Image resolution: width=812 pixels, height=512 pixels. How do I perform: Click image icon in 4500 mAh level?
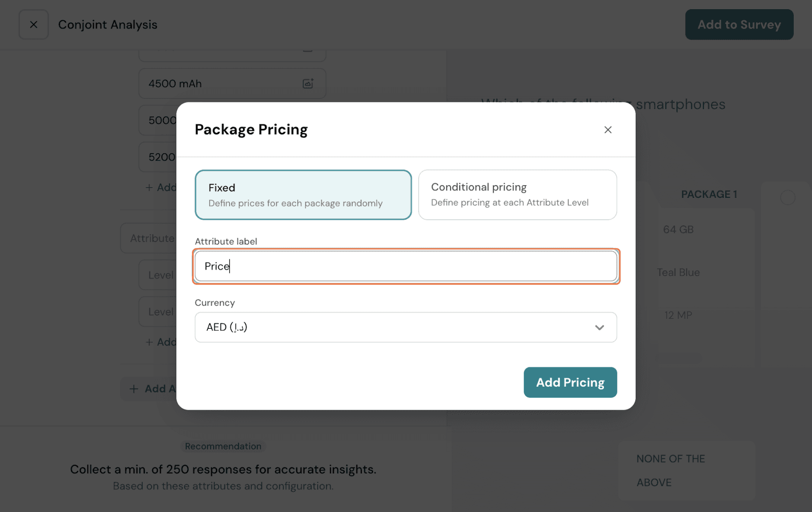[x=308, y=84]
